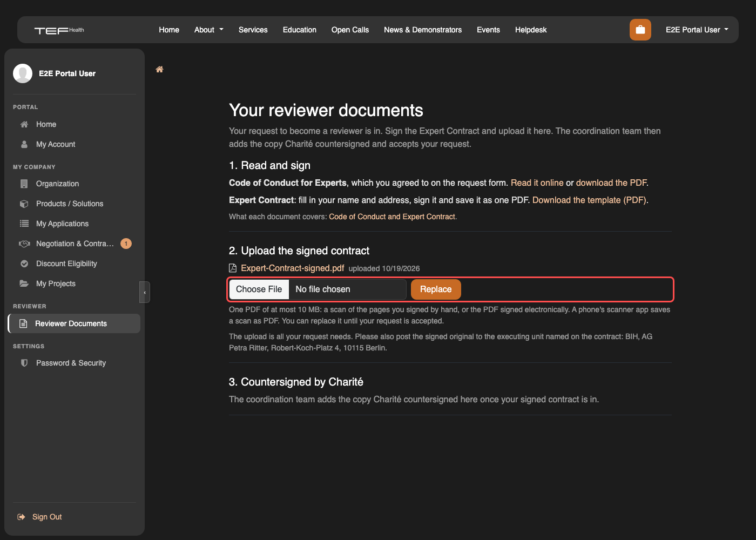Open News & Demonstrators page
This screenshot has width=756, height=540.
(x=423, y=30)
